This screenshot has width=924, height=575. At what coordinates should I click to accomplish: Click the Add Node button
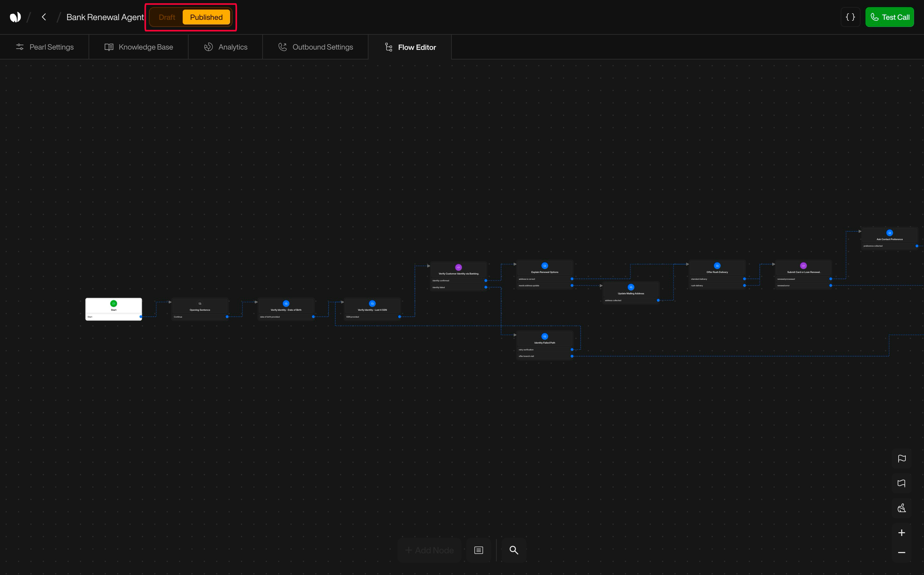tap(429, 550)
